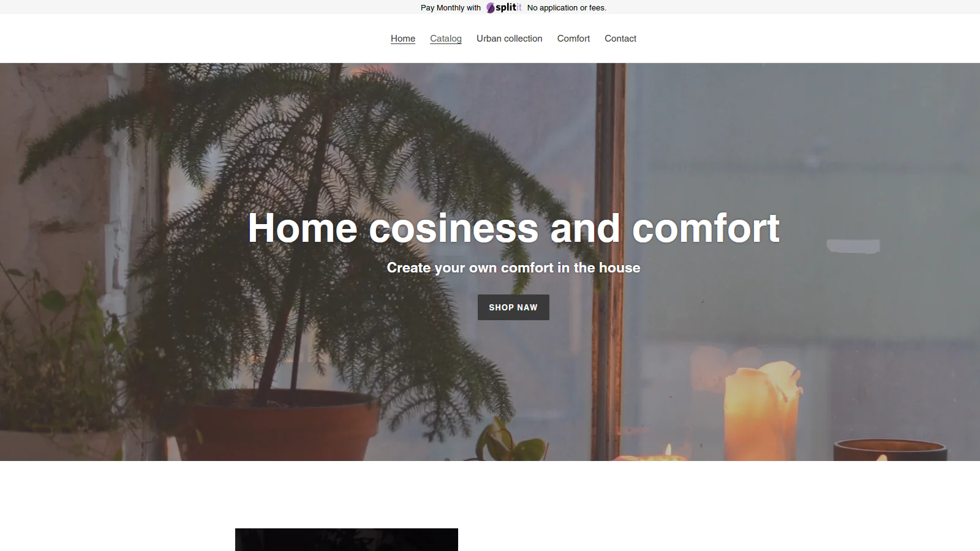Viewport: 980px width, 551px height.
Task: Click the "Home cosiness and comfort" heading
Action: [513, 228]
